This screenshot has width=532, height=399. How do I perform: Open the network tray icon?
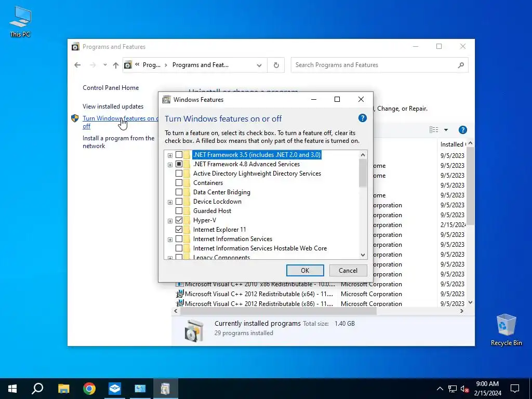click(453, 389)
